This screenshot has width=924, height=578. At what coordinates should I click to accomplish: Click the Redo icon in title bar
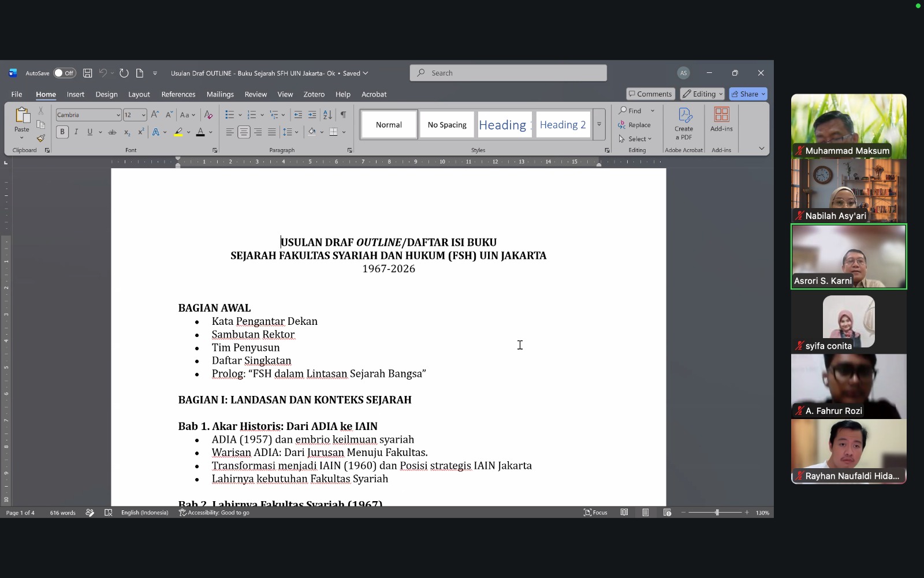(x=124, y=73)
